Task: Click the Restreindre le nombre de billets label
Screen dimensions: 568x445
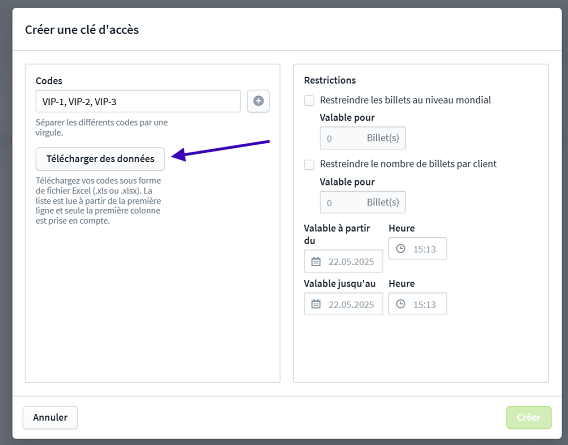Action: [x=408, y=164]
